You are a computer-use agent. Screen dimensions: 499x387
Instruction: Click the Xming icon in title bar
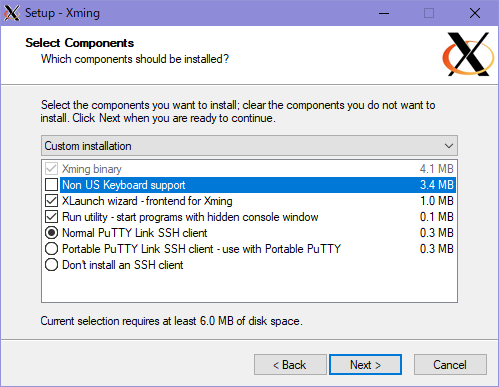[12, 13]
